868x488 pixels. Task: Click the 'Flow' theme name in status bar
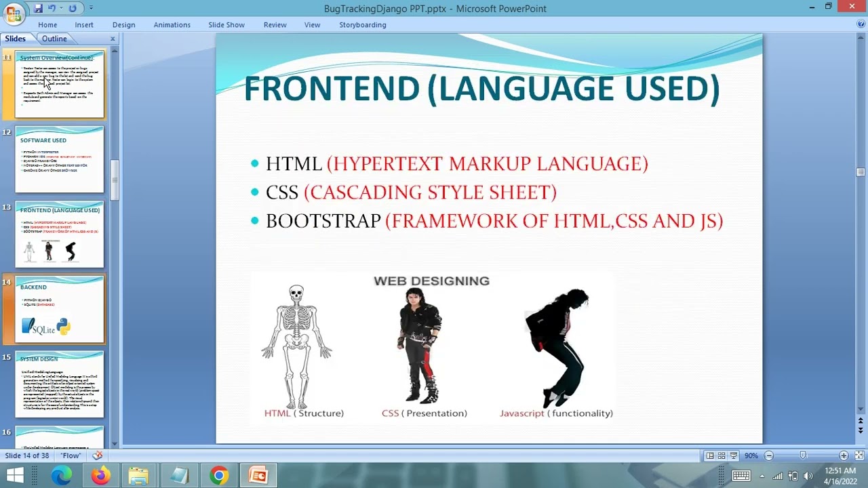(x=71, y=455)
